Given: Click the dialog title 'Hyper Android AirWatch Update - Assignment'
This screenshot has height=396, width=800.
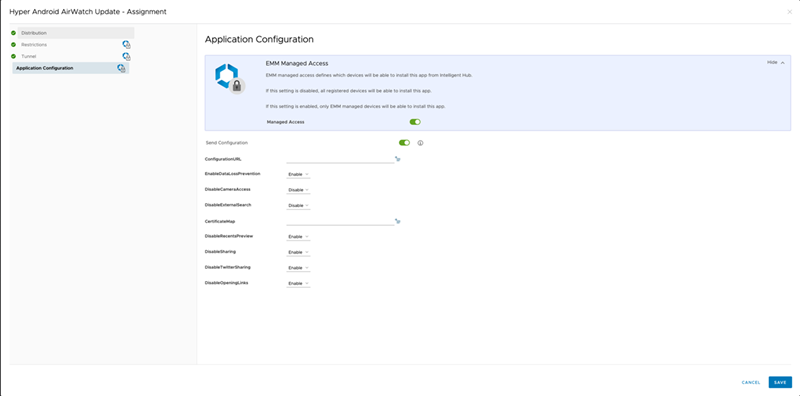Looking at the screenshot, I should (88, 12).
